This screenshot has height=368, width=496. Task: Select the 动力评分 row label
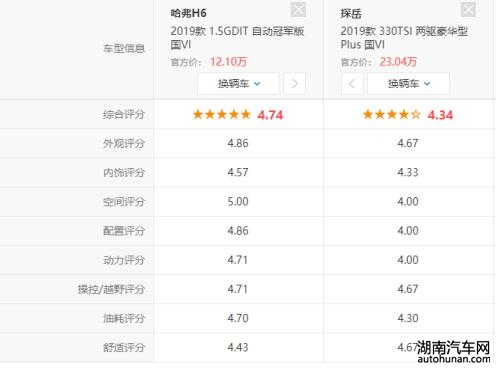tap(124, 260)
